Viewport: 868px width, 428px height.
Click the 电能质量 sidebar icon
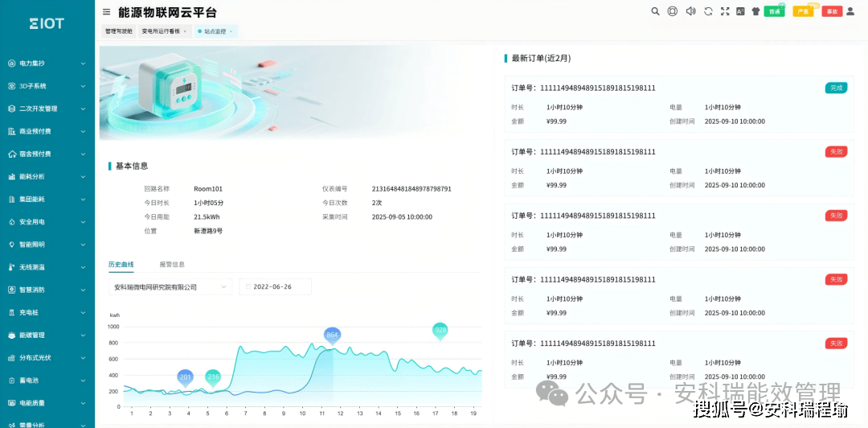pyautogui.click(x=11, y=403)
